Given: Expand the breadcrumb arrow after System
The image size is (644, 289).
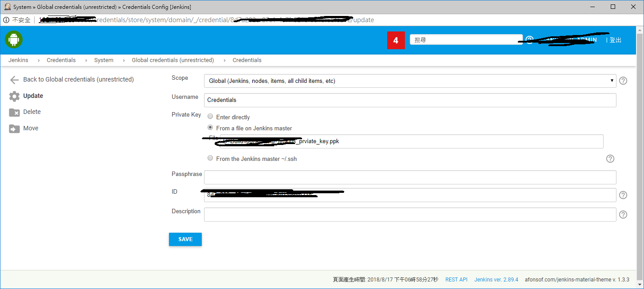Looking at the screenshot, I should point(124,60).
